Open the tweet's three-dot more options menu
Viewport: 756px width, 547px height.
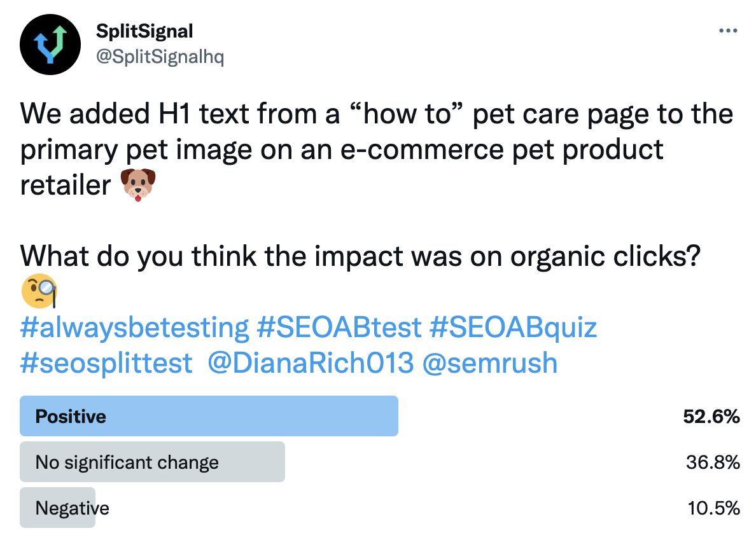[x=727, y=31]
